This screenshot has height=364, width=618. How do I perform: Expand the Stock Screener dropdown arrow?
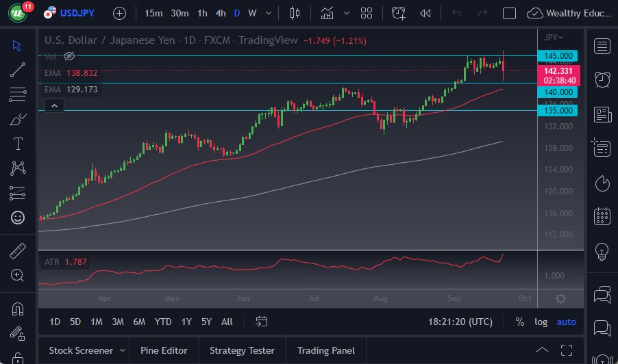(x=123, y=350)
